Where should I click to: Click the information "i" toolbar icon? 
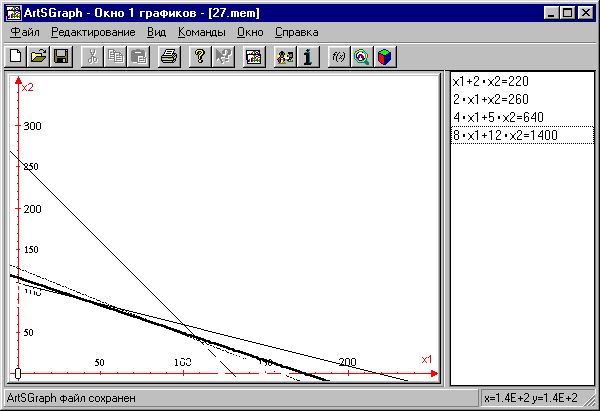309,57
